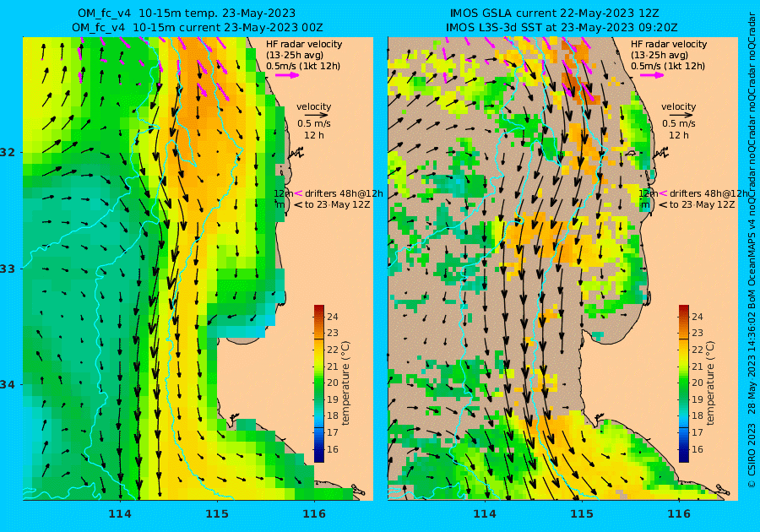This screenshot has width=760, height=532.
Task: Click the magenta HF radar arrow in left legend
Action: click(x=287, y=75)
